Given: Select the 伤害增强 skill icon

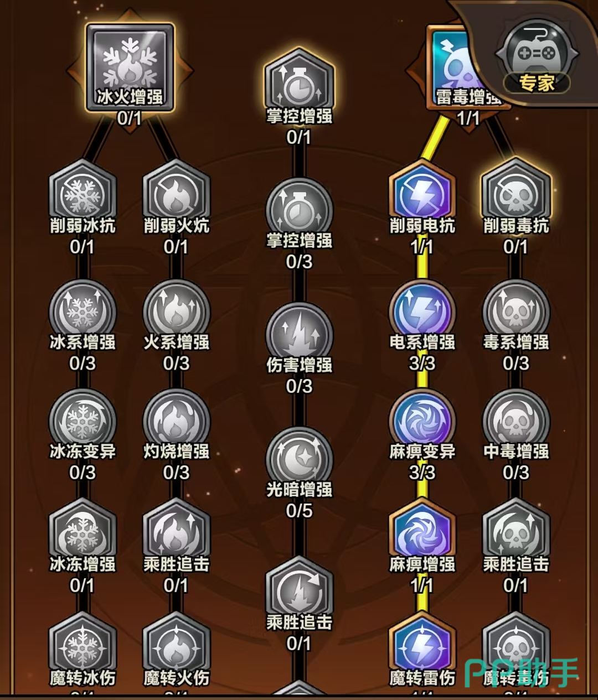Looking at the screenshot, I should coord(299,336).
